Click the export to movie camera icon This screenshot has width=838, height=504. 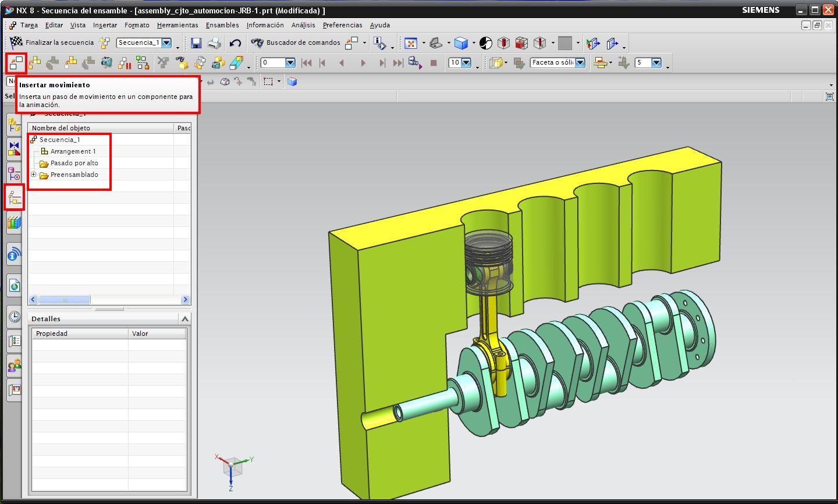click(x=415, y=63)
